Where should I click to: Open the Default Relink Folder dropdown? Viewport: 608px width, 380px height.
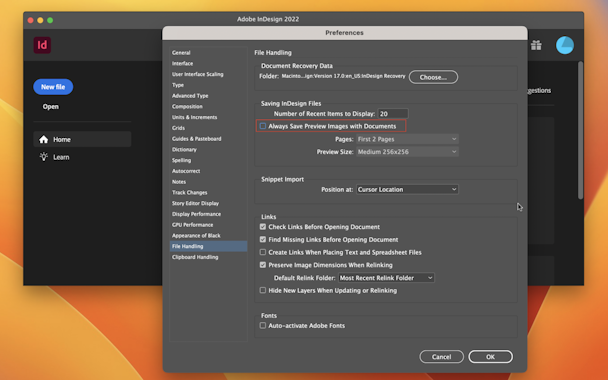[386, 278]
